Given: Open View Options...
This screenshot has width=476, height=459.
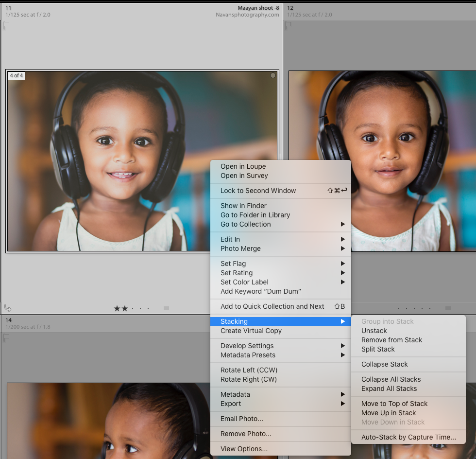Looking at the screenshot, I should click(281, 449).
